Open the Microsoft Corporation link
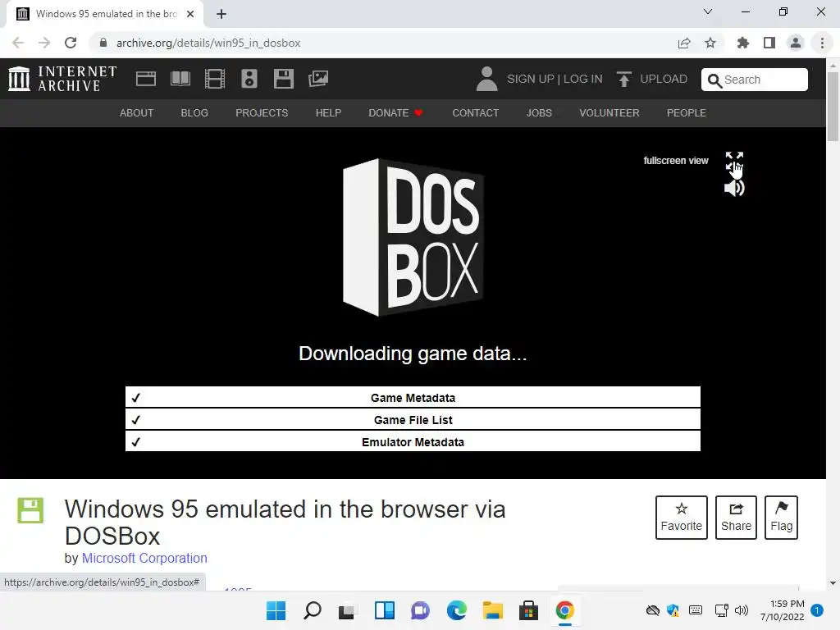 (144, 558)
